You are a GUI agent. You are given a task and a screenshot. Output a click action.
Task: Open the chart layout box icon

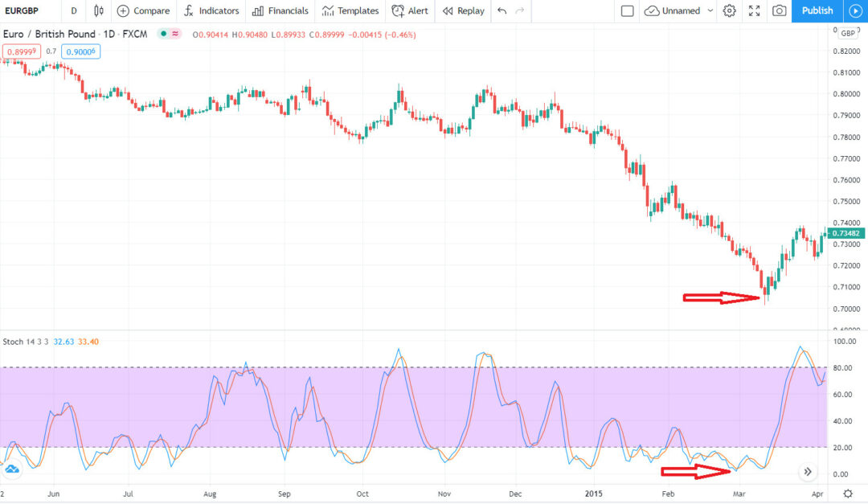[627, 10]
